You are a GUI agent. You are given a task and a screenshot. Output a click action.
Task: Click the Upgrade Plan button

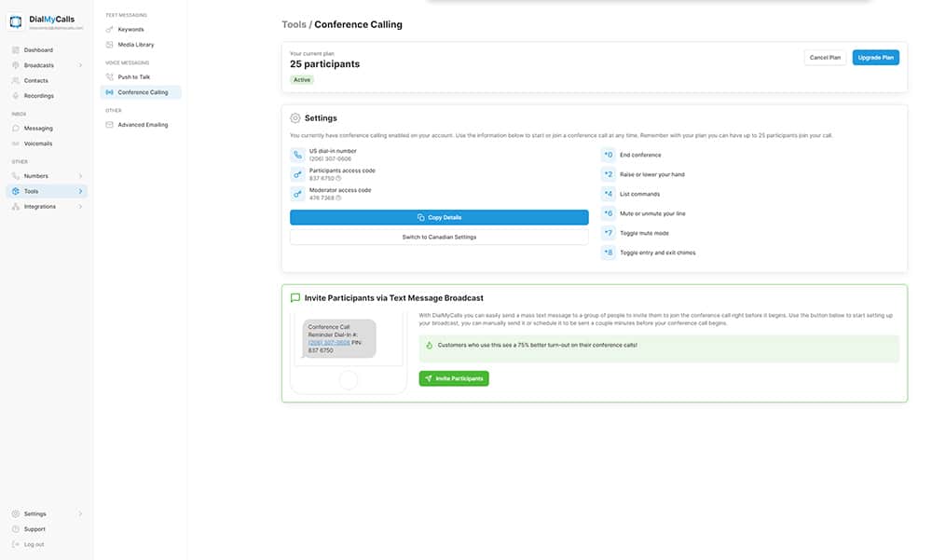tap(875, 58)
